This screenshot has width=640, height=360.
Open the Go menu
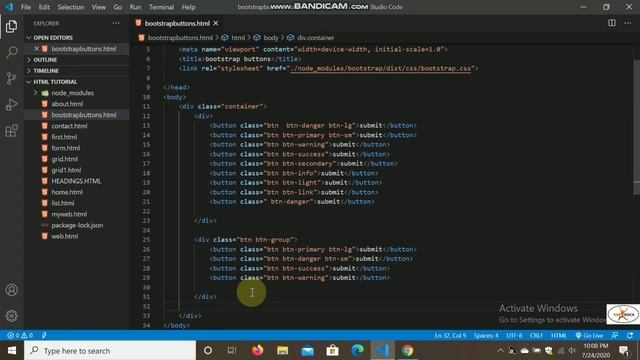(118, 7)
